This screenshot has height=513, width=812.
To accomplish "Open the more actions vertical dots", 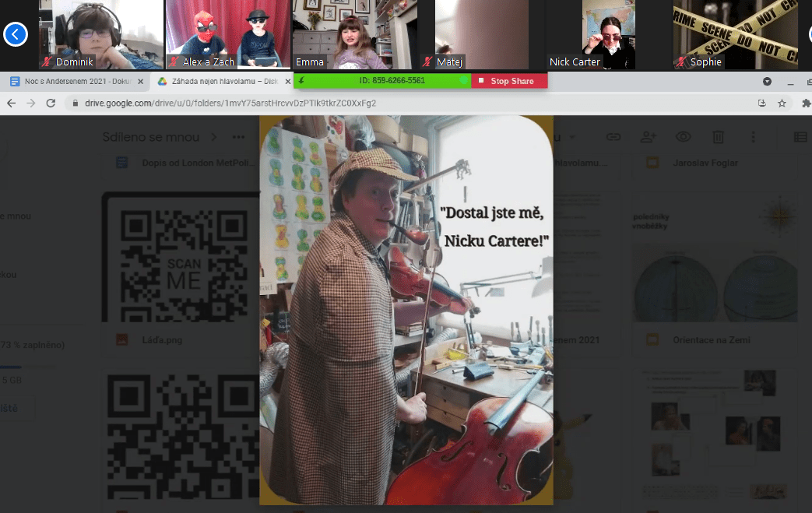I will click(x=753, y=137).
